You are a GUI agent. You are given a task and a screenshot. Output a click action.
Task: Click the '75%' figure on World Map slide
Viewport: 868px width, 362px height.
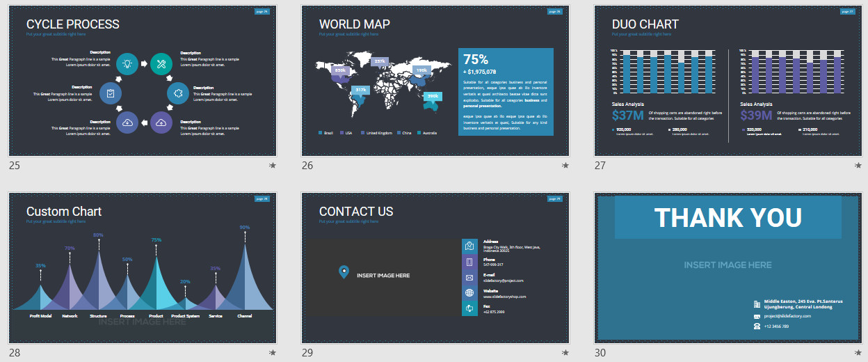pos(476,60)
